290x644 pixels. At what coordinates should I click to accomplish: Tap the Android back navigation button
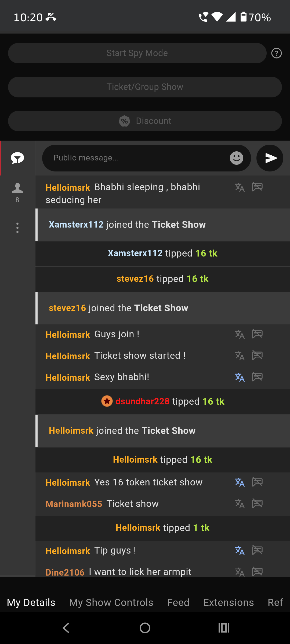[x=66, y=628]
